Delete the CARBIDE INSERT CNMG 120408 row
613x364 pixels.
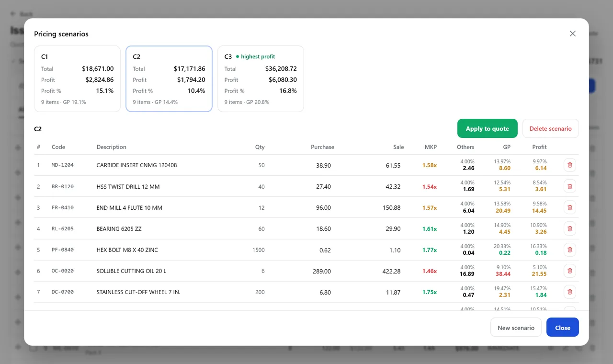(x=570, y=165)
